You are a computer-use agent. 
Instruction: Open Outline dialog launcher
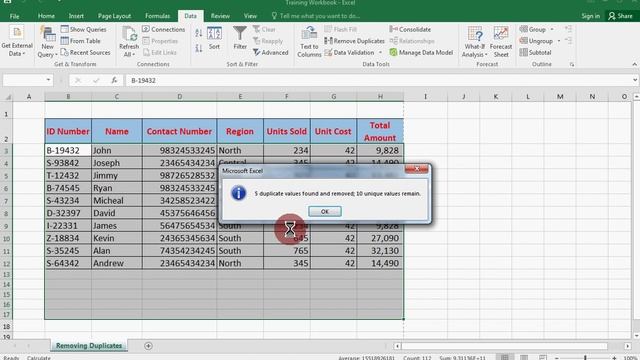pyautogui.click(x=572, y=64)
